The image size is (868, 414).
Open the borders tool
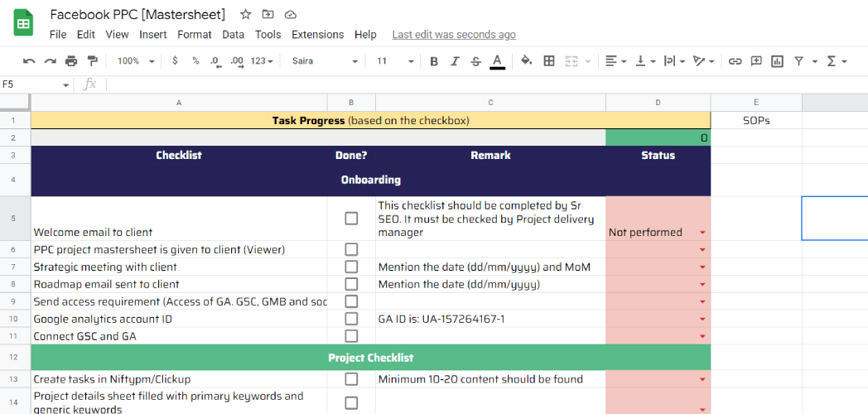[x=549, y=61]
